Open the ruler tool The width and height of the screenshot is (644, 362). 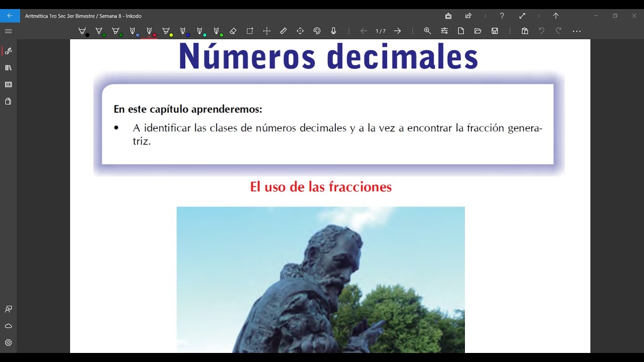click(x=283, y=31)
